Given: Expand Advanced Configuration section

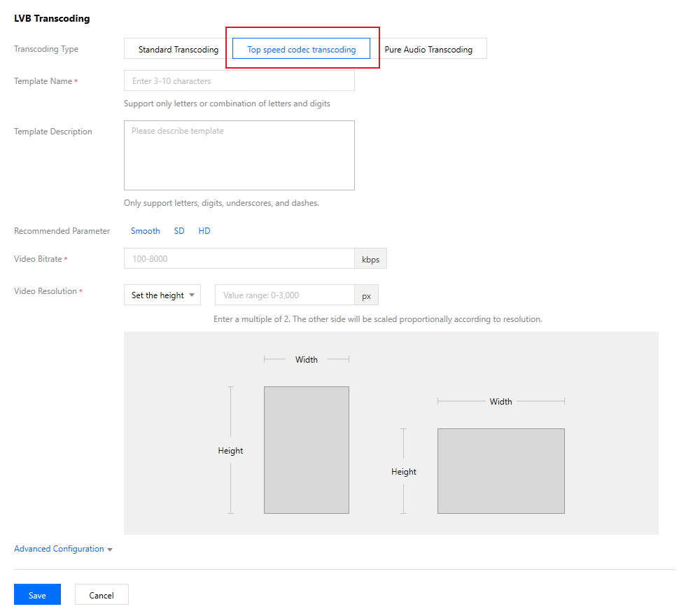Looking at the screenshot, I should tap(59, 549).
